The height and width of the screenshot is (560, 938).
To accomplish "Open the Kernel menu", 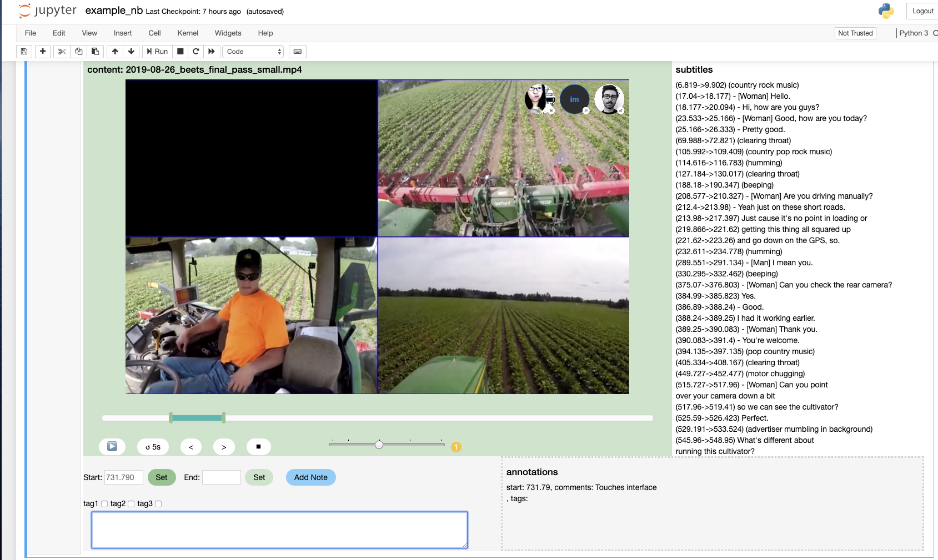I will coord(188,33).
